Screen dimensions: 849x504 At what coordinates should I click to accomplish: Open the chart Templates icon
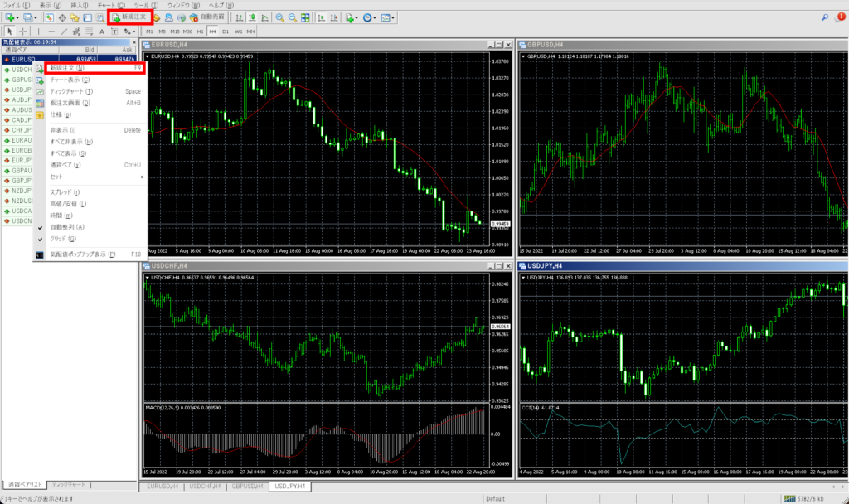(x=385, y=18)
